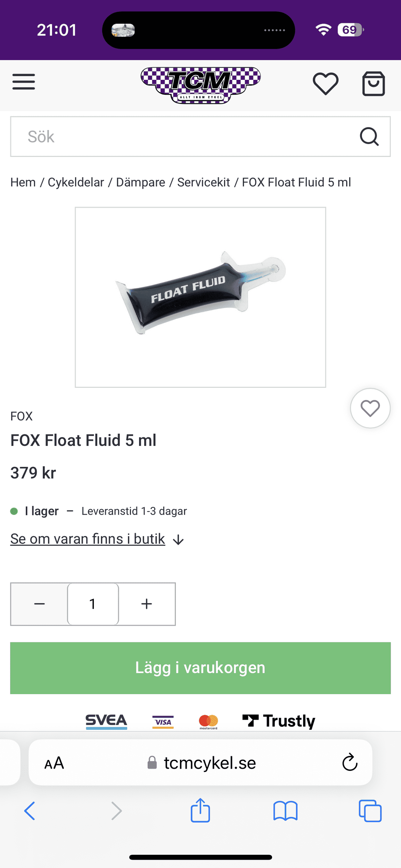Open the shopping bag cart
The height and width of the screenshot is (868, 401).
[373, 84]
